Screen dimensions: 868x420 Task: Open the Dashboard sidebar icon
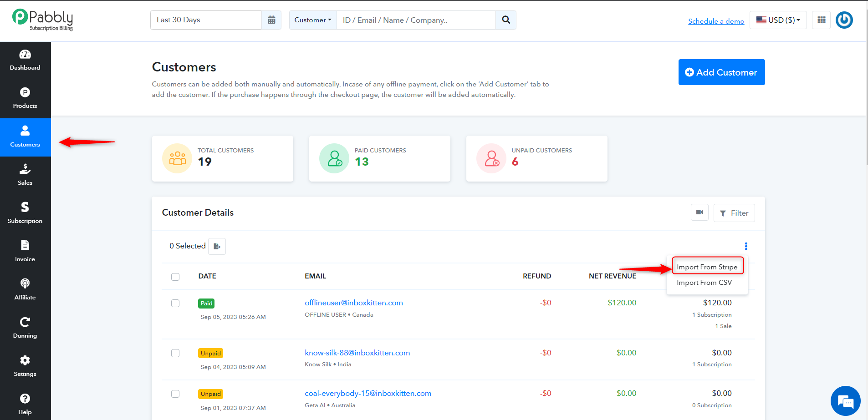coord(25,55)
